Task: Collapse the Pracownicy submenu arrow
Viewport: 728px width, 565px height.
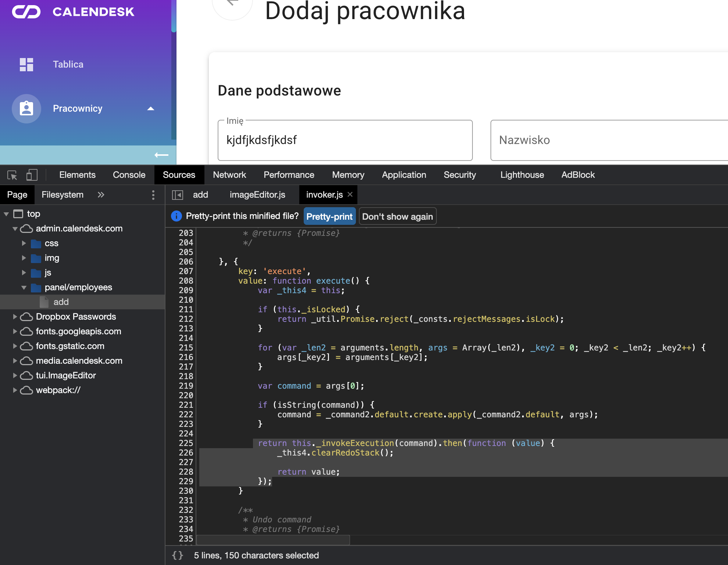Action: point(150,109)
